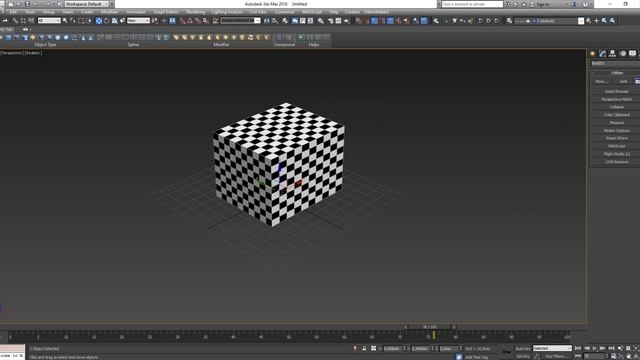Open the Modifiers menu
This screenshot has width=640, height=360.
coord(109,12)
